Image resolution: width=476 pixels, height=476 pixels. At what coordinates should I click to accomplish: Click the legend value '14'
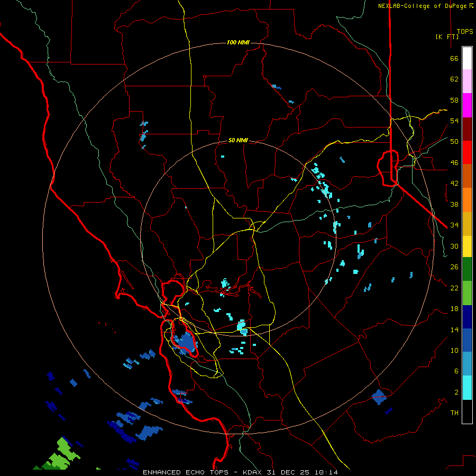click(x=454, y=329)
